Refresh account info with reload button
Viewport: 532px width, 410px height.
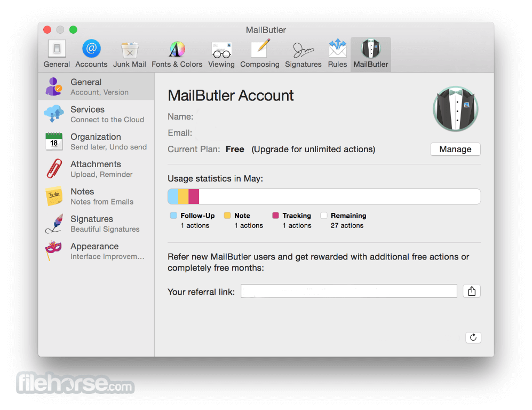473,337
